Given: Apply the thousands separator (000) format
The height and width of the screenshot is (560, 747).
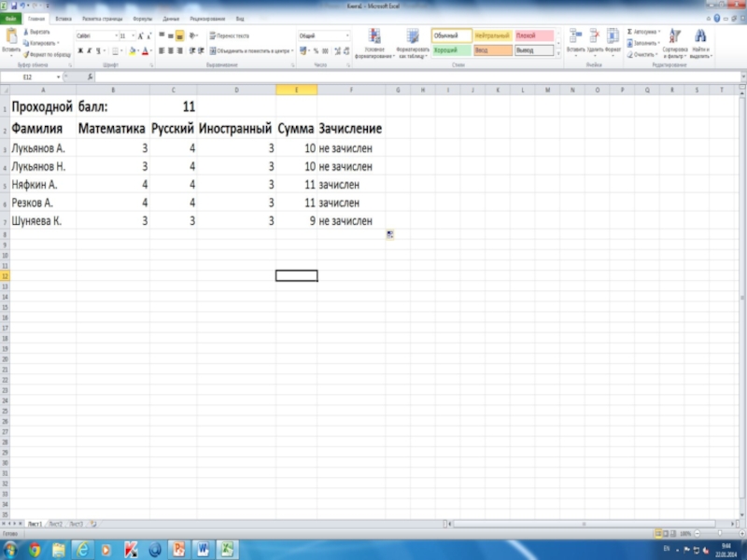Looking at the screenshot, I should [325, 51].
